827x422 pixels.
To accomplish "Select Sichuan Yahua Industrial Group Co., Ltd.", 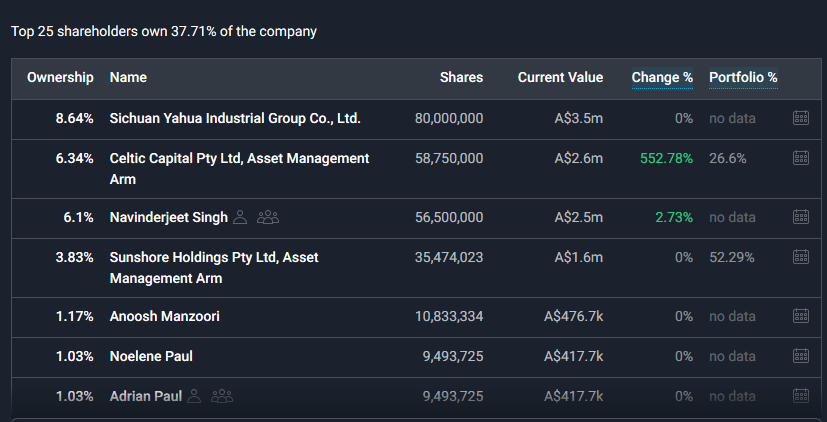I will pyautogui.click(x=235, y=118).
